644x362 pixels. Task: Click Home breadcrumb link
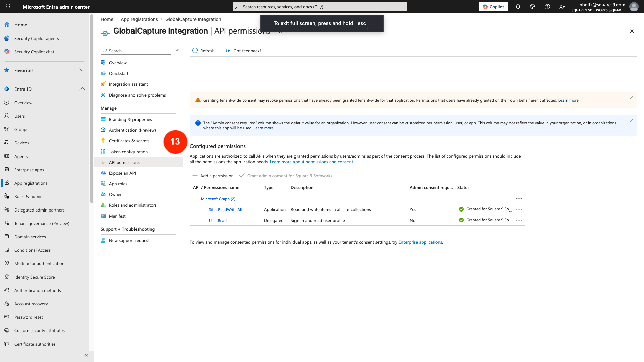[107, 19]
